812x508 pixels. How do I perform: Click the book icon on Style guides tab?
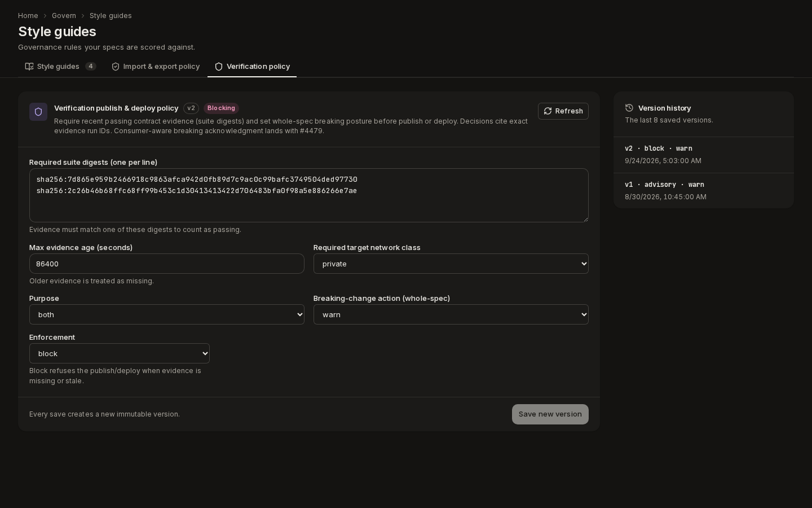pos(29,67)
